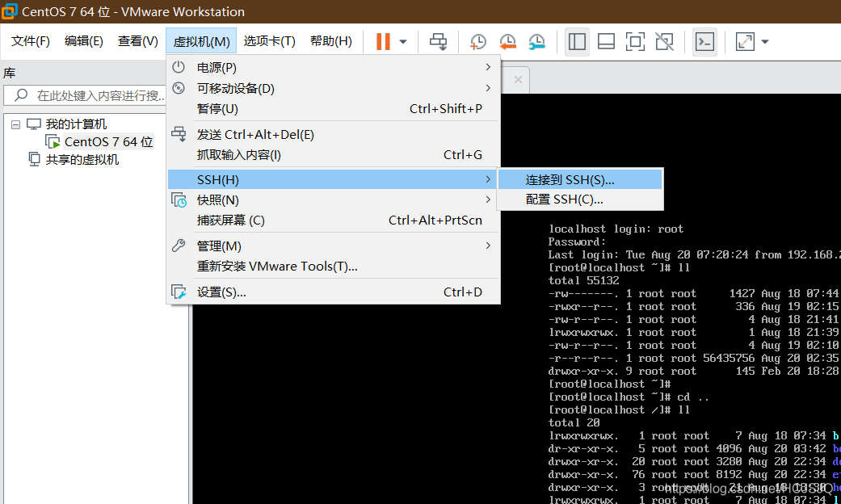Open the 文件(F) menu
This screenshot has height=504, width=841.
click(31, 41)
